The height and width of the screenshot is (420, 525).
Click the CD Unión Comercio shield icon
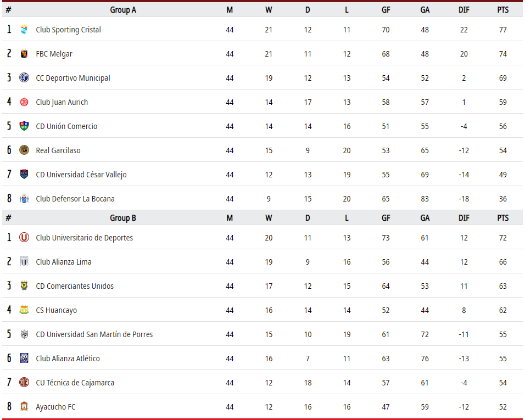24,126
